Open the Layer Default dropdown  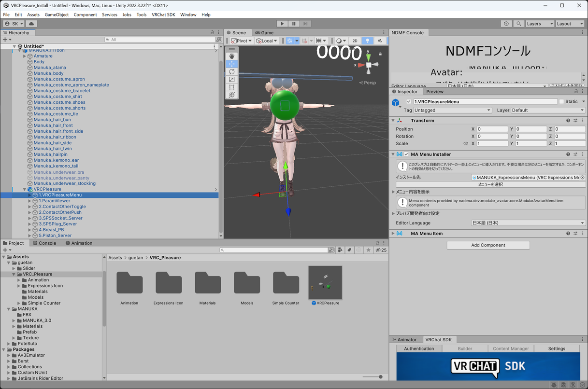tap(548, 111)
